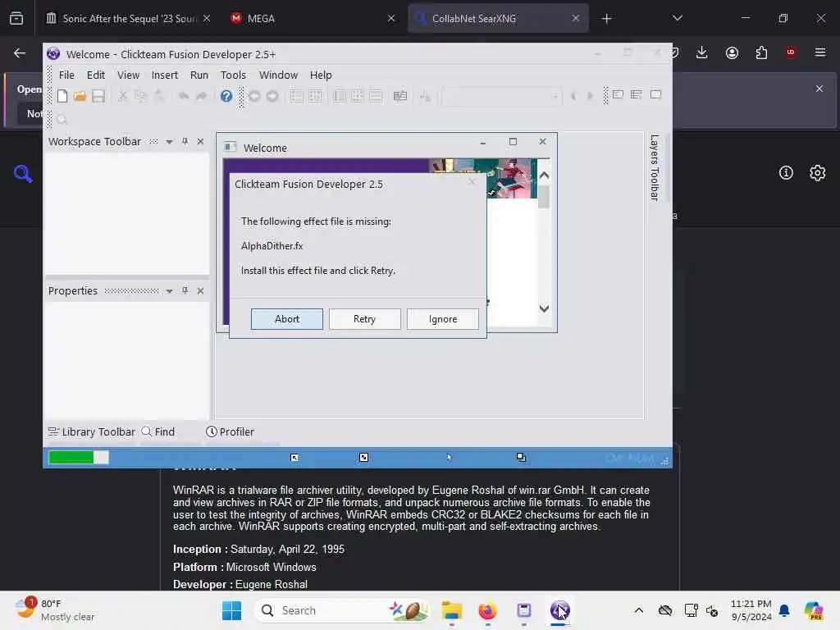The height and width of the screenshot is (630, 840).
Task: Open the Tools menu
Action: [x=233, y=75]
